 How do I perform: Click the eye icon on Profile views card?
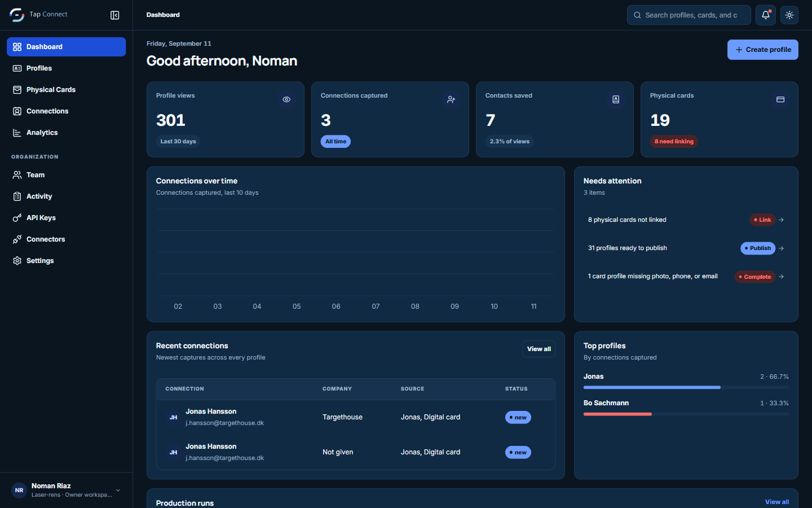click(286, 99)
